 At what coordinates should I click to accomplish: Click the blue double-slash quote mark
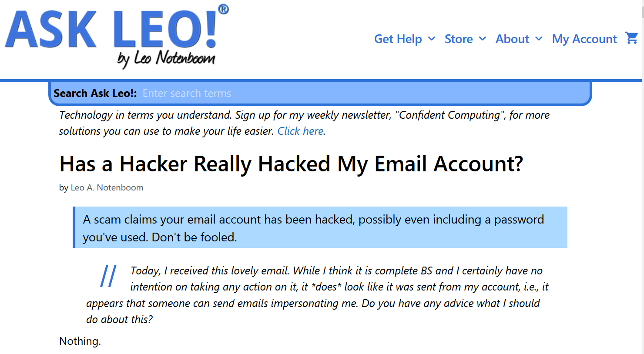click(108, 276)
